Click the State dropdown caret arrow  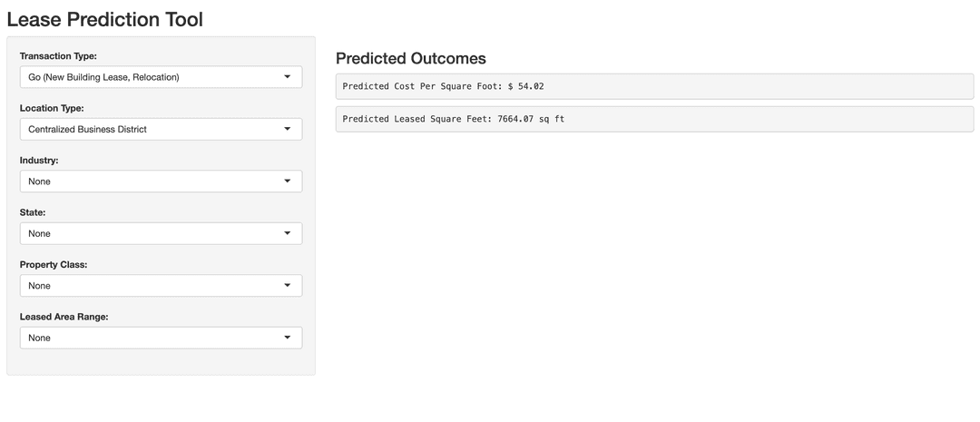click(x=288, y=233)
